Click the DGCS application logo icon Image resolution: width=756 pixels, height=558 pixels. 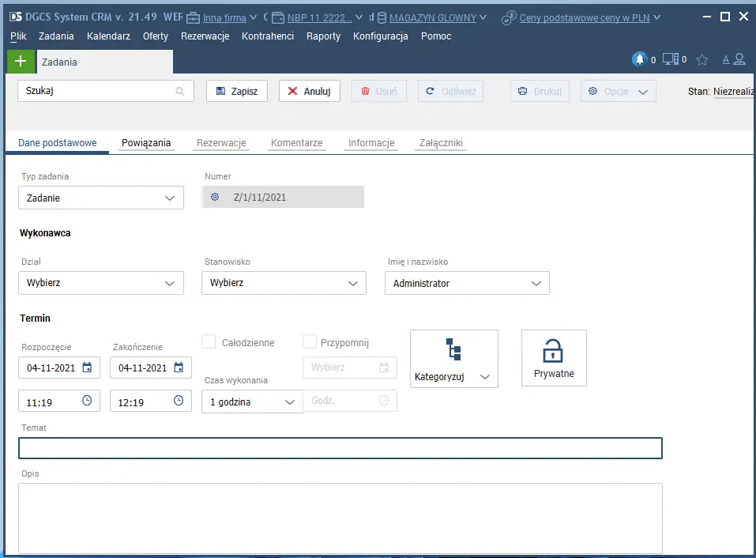click(16, 17)
